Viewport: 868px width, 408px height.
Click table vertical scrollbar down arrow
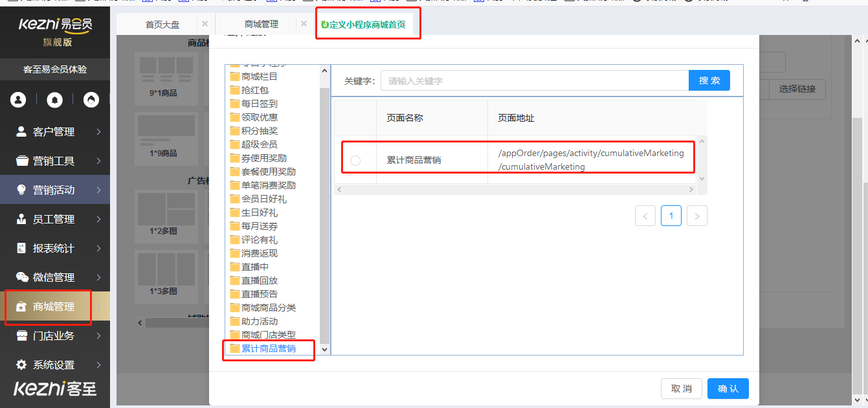pos(702,179)
